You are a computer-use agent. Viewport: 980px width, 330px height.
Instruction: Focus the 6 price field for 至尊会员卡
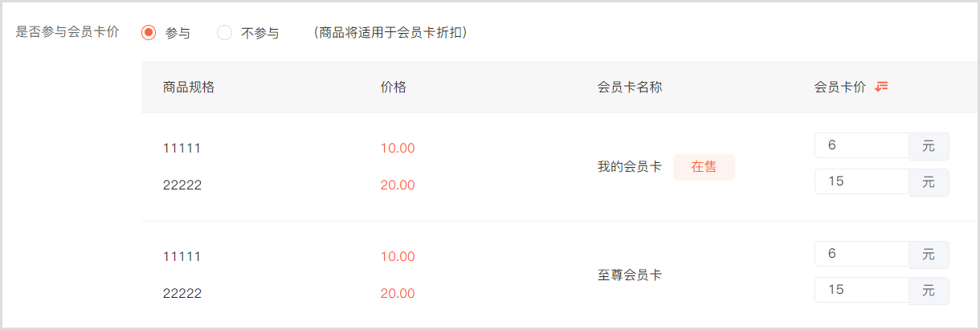coord(861,255)
